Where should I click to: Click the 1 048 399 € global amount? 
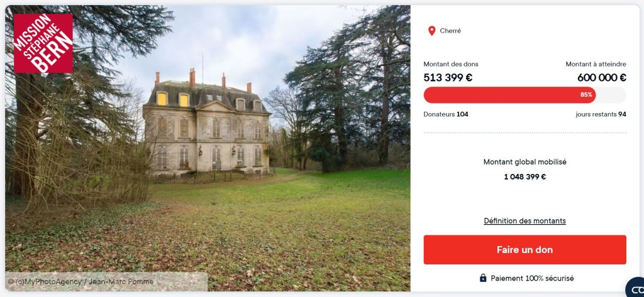tap(525, 177)
